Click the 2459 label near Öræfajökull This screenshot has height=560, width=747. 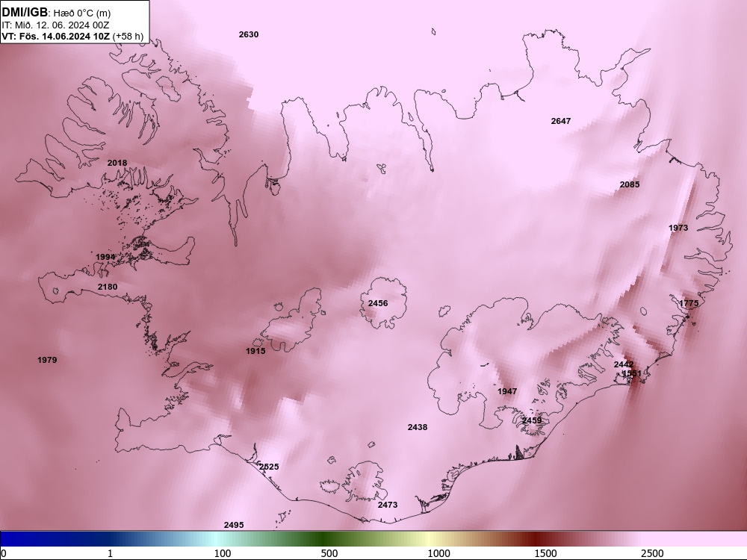[532, 420]
